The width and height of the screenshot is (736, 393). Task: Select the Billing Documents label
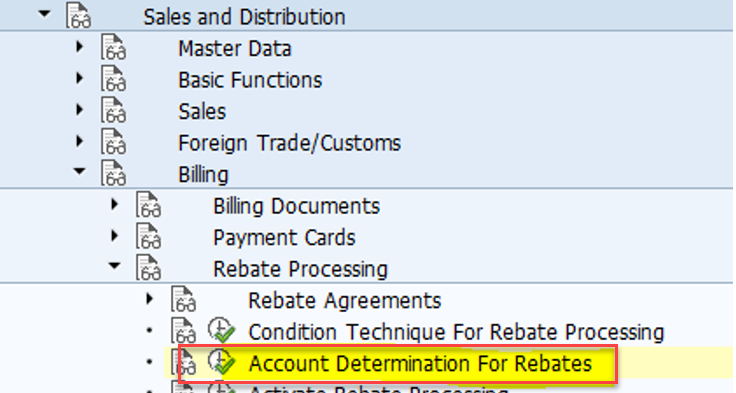(296, 206)
